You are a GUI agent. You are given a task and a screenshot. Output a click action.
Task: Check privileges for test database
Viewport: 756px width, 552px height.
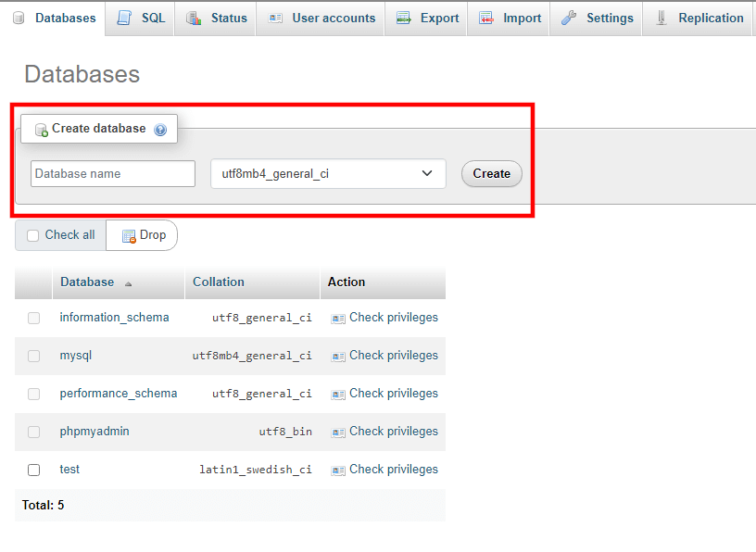point(394,469)
